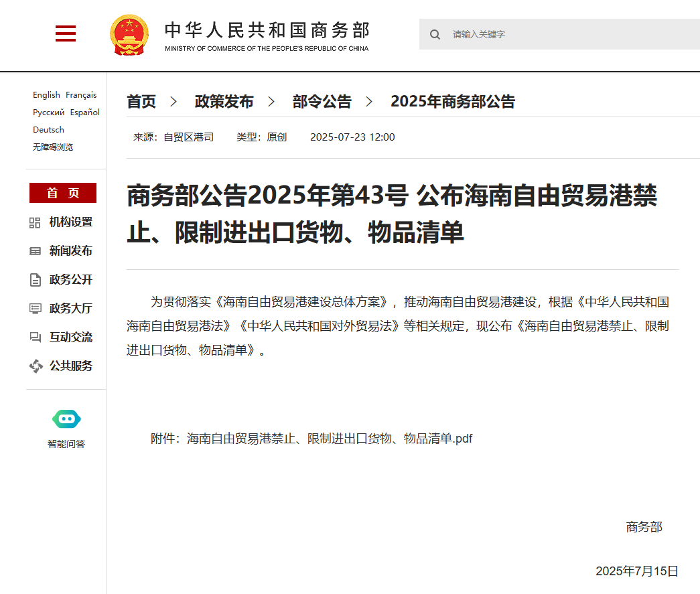Screen dimensions: 700x594
Task: Open 政务大厅 sidebar menu item
Action: [70, 308]
